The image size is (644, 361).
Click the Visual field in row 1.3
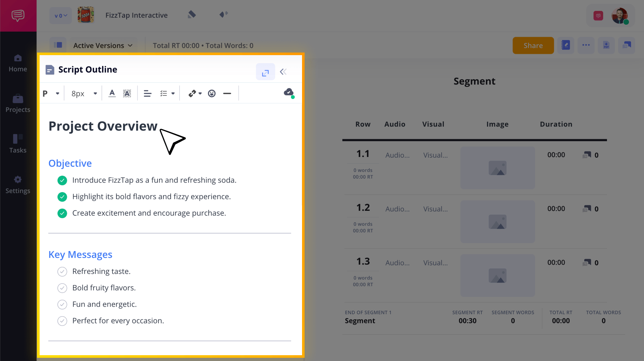click(435, 263)
